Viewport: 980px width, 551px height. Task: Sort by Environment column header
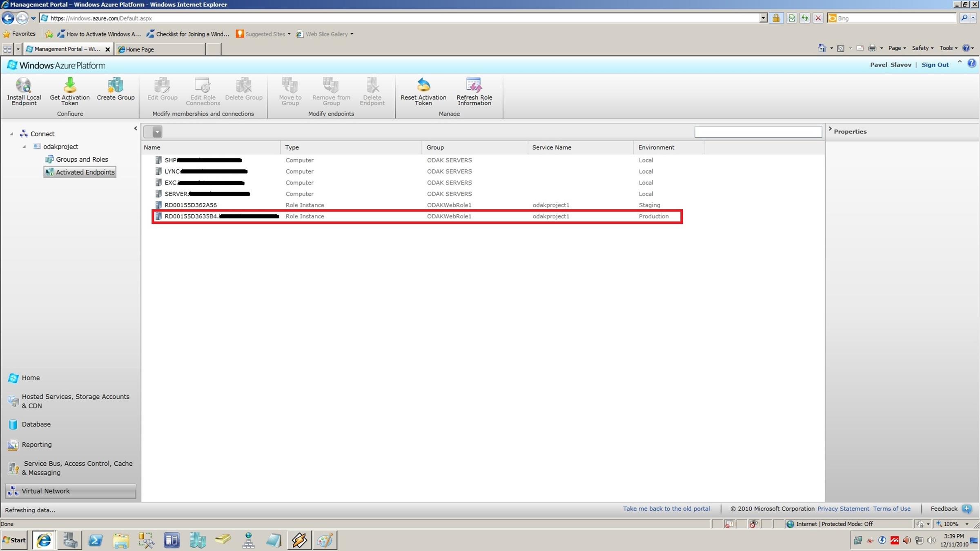tap(668, 147)
